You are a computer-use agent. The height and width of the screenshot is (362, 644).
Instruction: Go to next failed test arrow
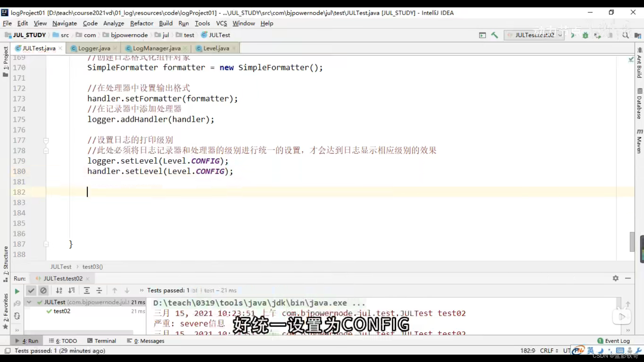[x=127, y=290]
